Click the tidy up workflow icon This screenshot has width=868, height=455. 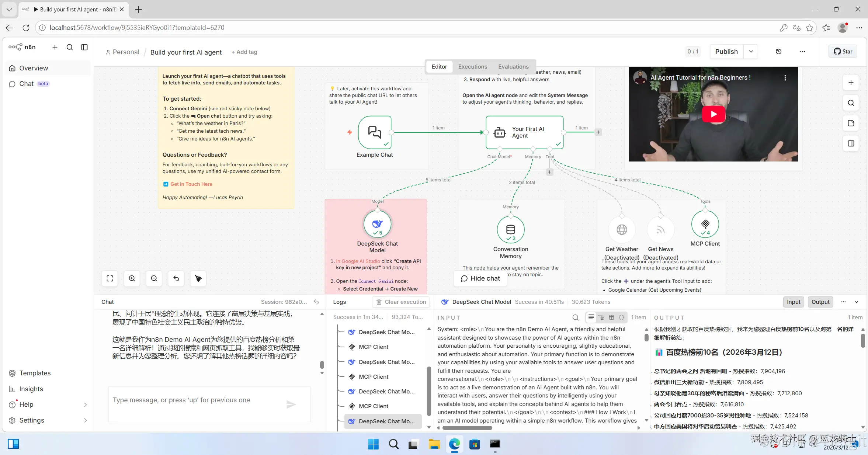[198, 278]
